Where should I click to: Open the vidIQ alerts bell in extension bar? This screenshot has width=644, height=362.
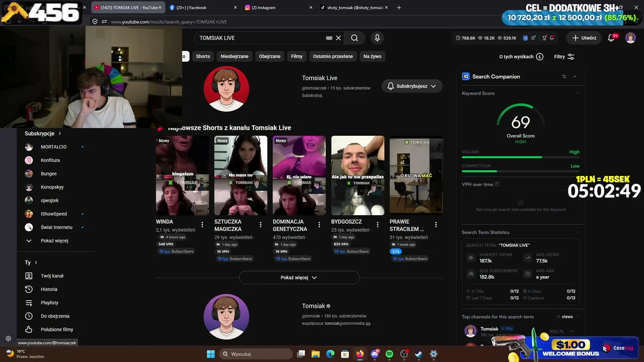point(552,38)
